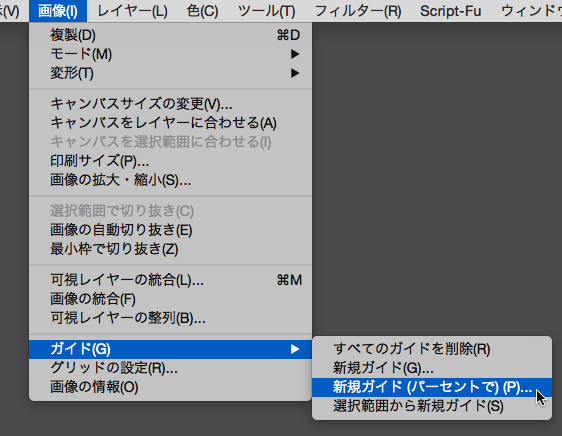The width and height of the screenshot is (562, 436).
Task: Choose 可視レイヤーの統合(L)...
Action: coord(170,280)
